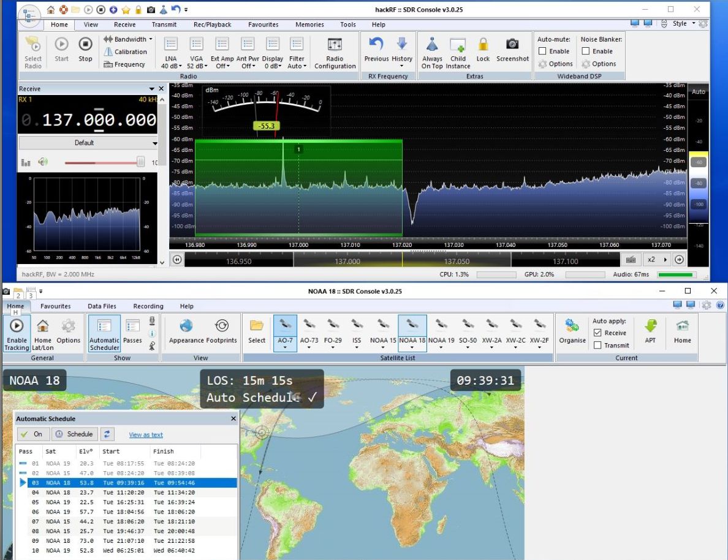728x560 pixels.
Task: Enable the Noise Blanker checkbox
Action: (585, 51)
